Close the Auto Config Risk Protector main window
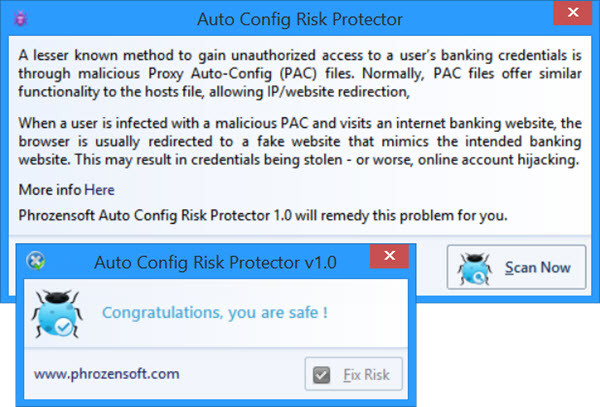The width and height of the screenshot is (600, 407). tap(573, 13)
